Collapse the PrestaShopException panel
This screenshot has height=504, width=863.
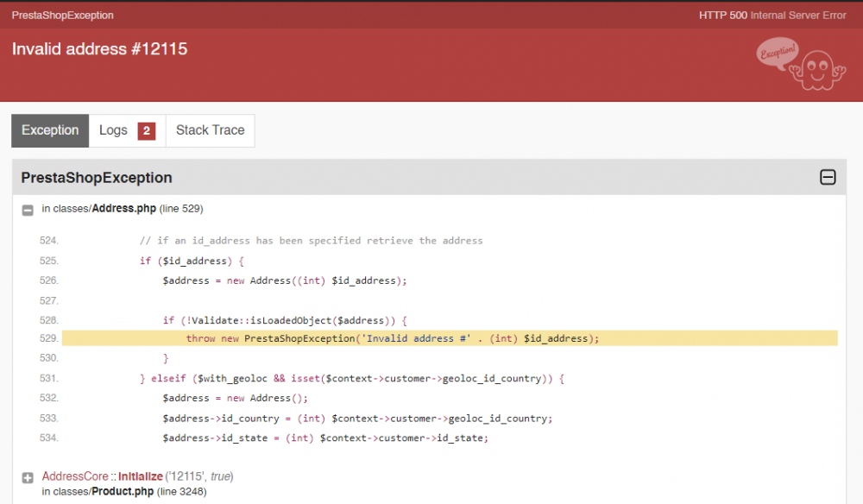828,177
